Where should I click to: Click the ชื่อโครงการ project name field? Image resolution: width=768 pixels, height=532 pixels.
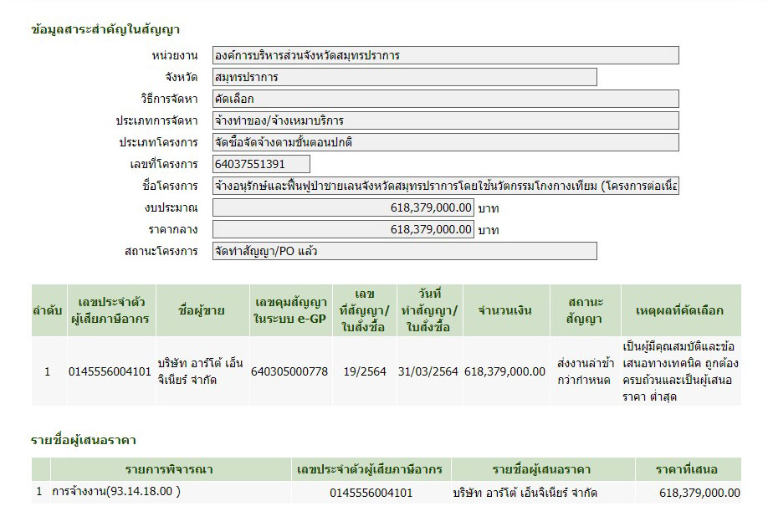point(445,186)
